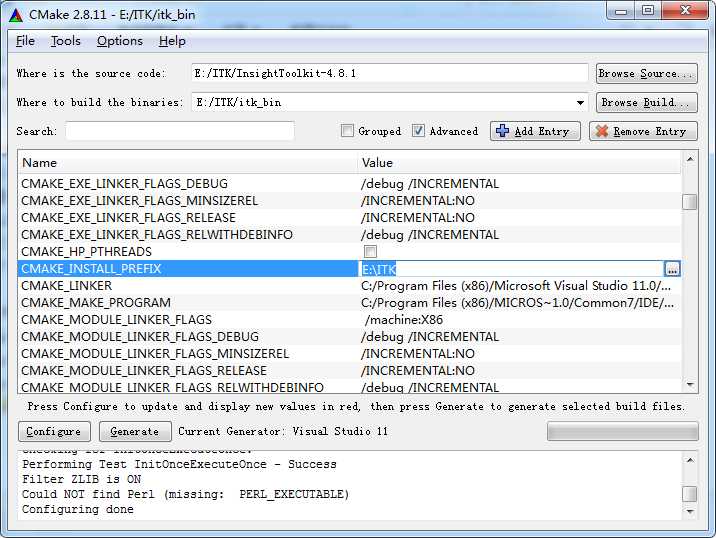Click the CMake logo in the title bar

click(x=16, y=15)
